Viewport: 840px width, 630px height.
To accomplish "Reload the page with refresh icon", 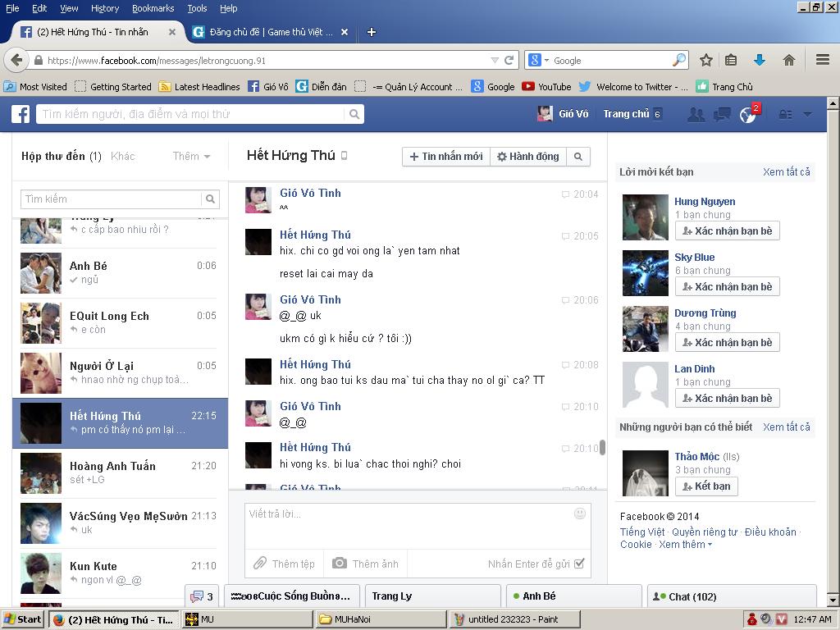I will pos(509,60).
